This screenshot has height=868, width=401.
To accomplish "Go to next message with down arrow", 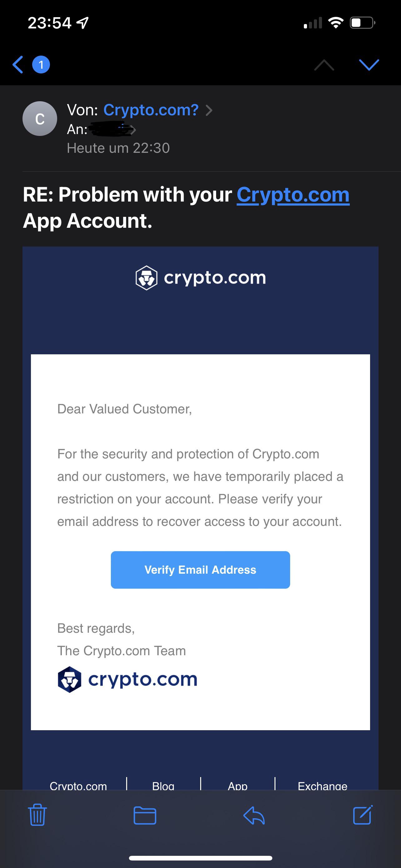I will coord(369,65).
